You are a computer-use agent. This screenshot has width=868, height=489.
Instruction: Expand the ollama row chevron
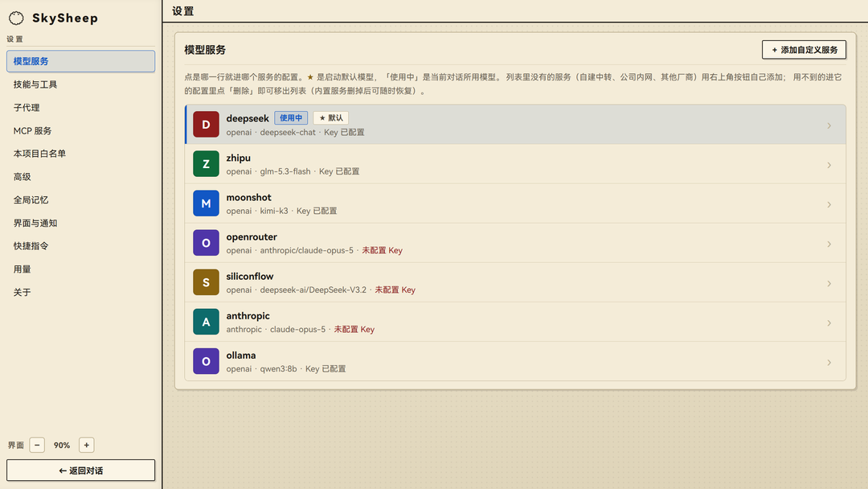click(x=829, y=362)
